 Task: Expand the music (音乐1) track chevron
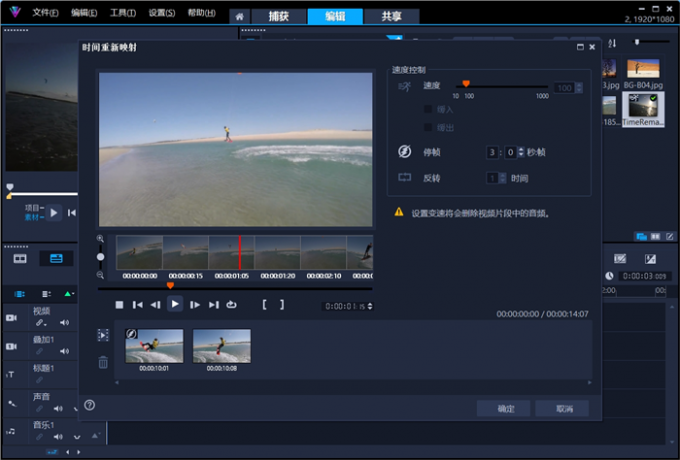[x=77, y=437]
